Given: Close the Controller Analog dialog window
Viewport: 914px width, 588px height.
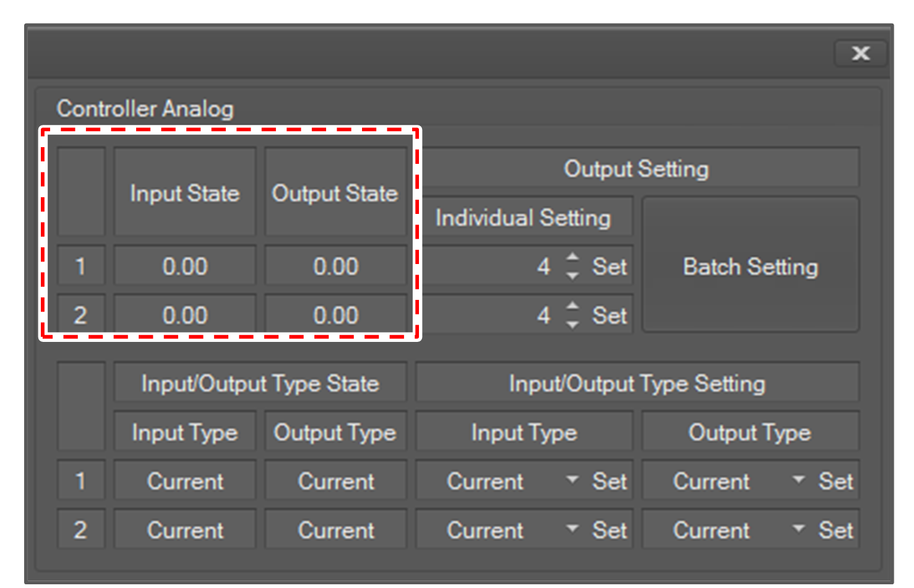Looking at the screenshot, I should 860,54.
